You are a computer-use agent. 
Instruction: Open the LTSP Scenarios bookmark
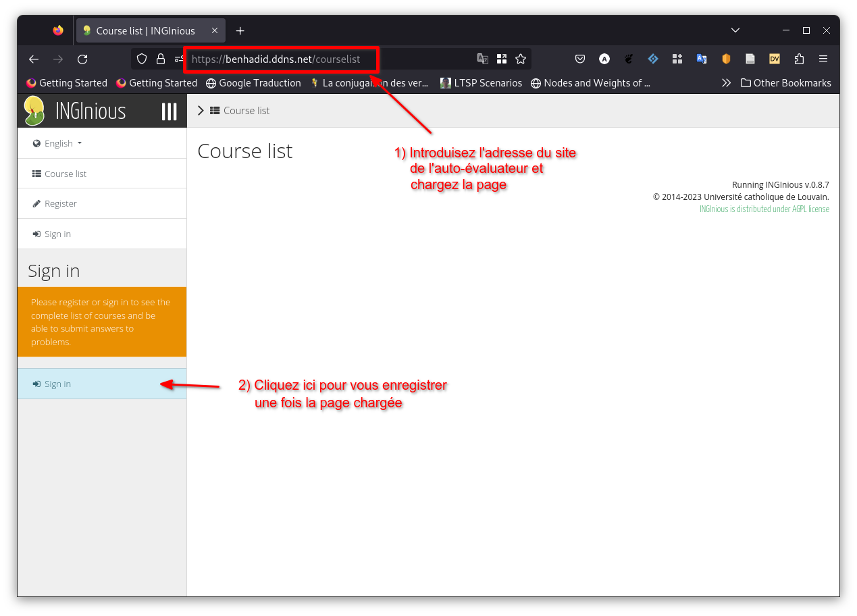click(481, 83)
